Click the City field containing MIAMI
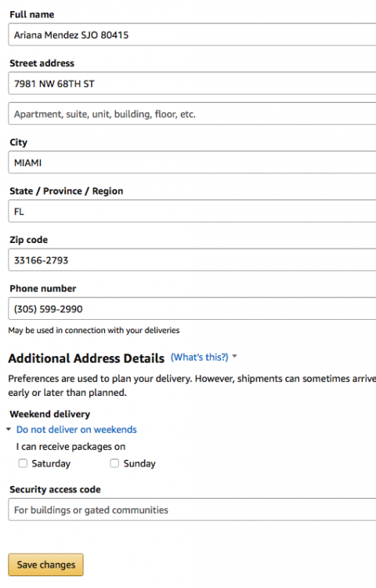Screen dimensions: 376x588 point(192,162)
